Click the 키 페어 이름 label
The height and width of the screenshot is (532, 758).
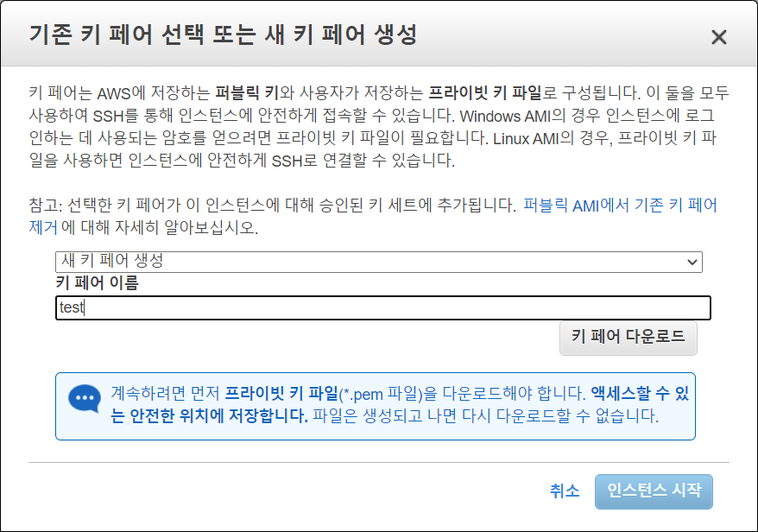(98, 283)
